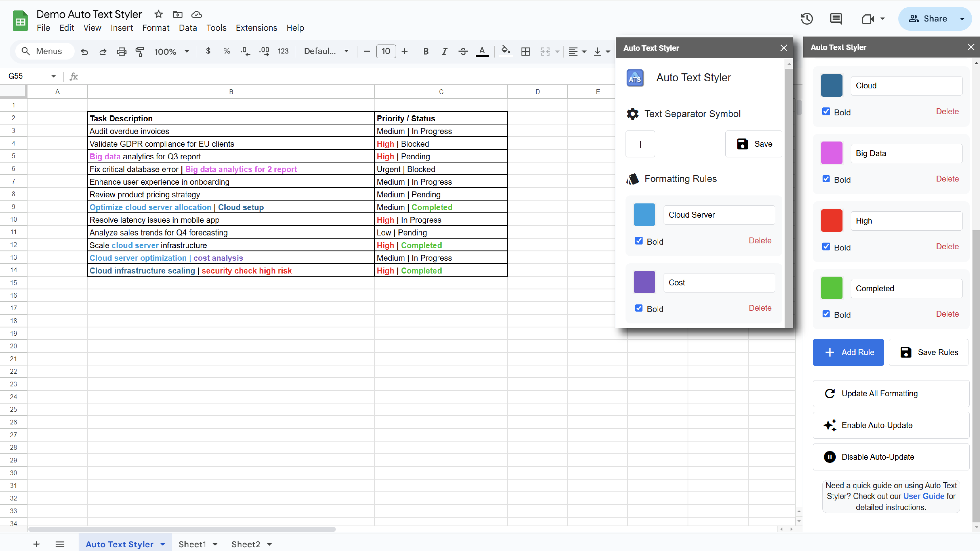
Task: Expand the font family dropdown
Action: (x=326, y=51)
